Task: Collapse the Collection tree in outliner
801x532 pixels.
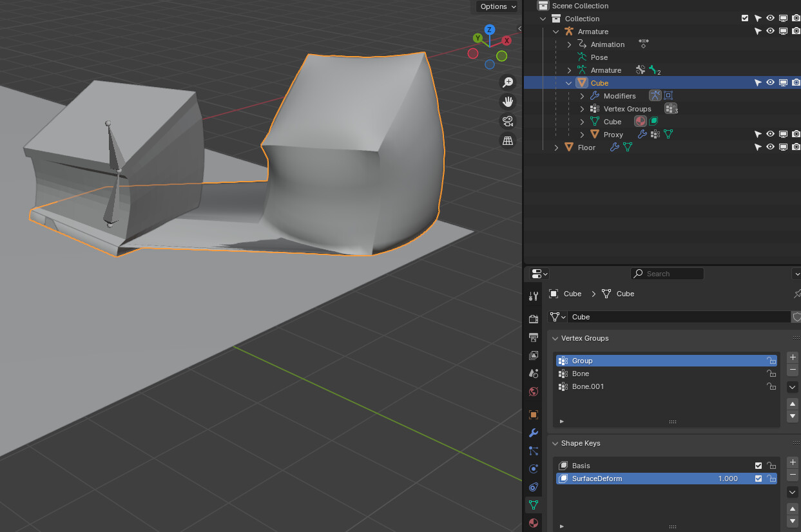Action: coord(543,19)
